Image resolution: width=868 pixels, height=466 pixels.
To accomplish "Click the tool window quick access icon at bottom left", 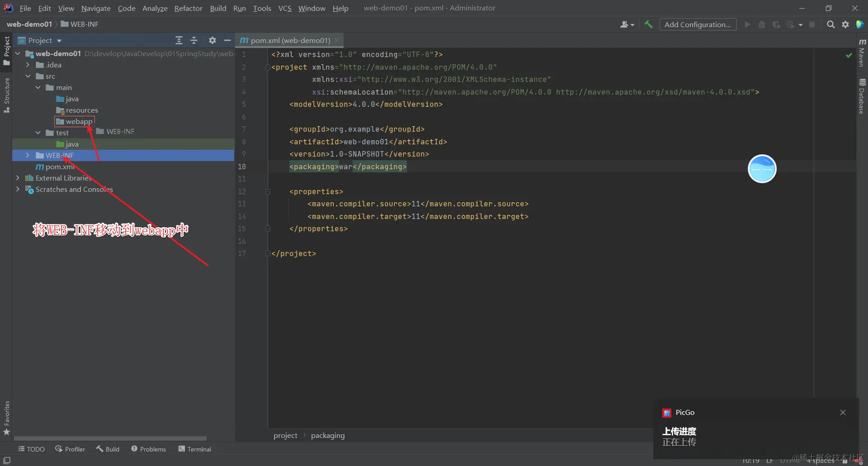I will click(x=7, y=461).
